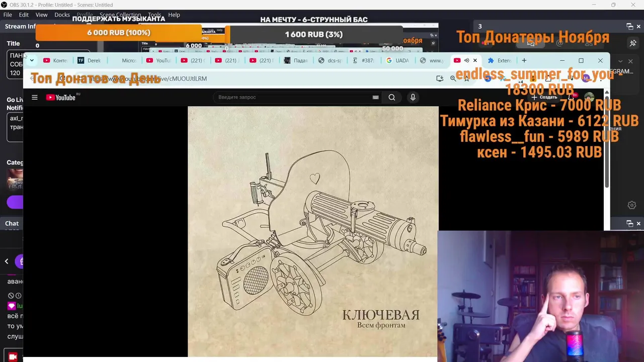Click the purple button under Category
The width and height of the screenshot is (644, 362).
15,202
